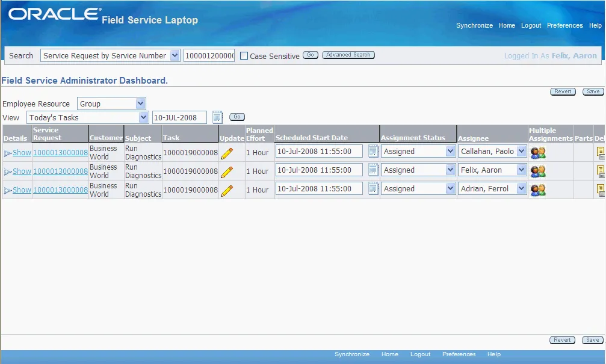Open Preferences from the top navigation
The height and width of the screenshot is (364, 606).
[564, 25]
